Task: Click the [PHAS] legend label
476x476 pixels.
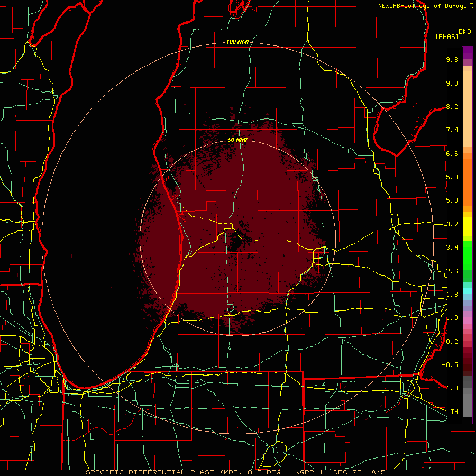Action: 447,37
